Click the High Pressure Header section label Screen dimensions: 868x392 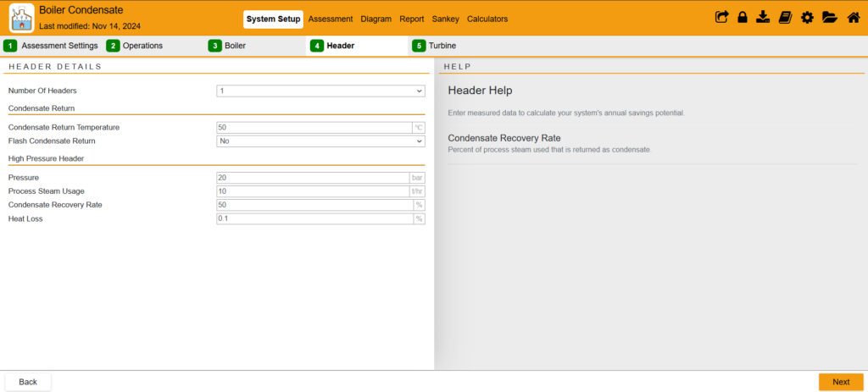coord(46,158)
